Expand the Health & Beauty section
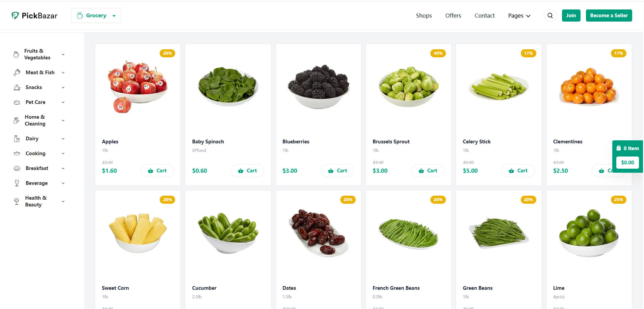The height and width of the screenshot is (309, 644). click(x=63, y=201)
